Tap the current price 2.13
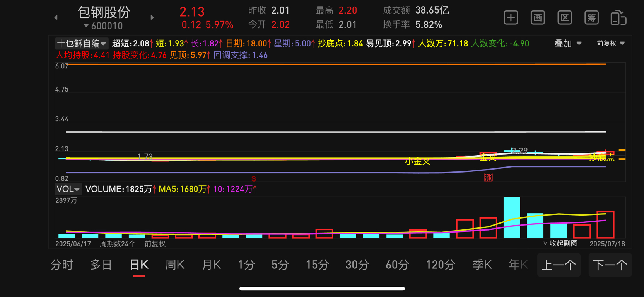Screen dimensions: 644x297 192,12
